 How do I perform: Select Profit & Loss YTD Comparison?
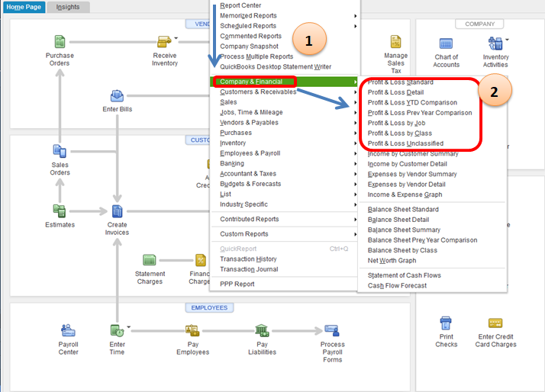point(412,102)
